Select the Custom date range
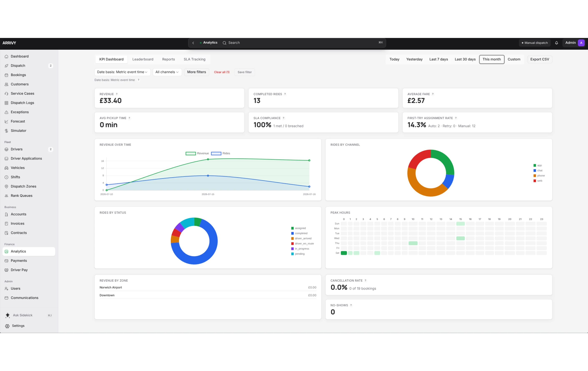The image size is (588, 371). click(514, 59)
